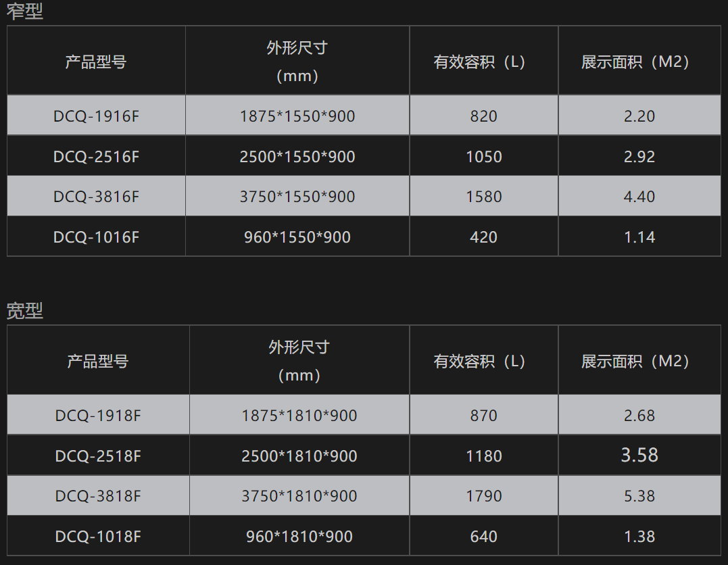Click the DCQ-1018F model name
Screen dimensions: 728x565
click(x=98, y=537)
